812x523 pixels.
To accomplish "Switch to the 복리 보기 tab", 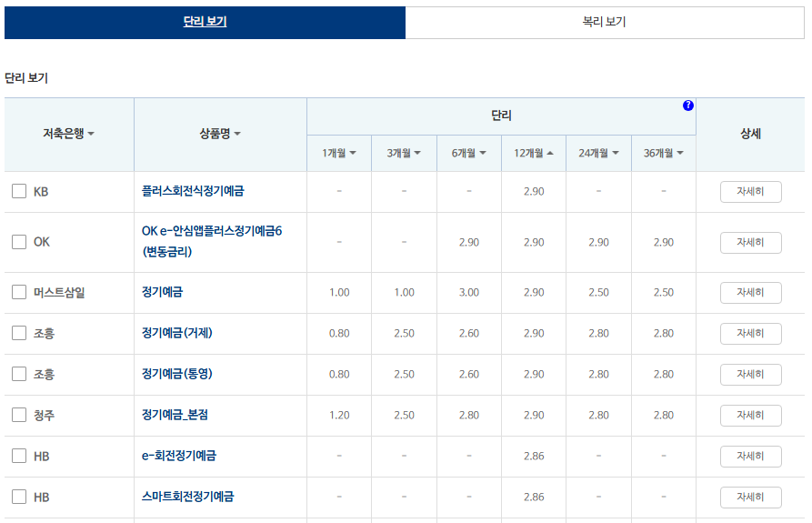I will pos(605,22).
